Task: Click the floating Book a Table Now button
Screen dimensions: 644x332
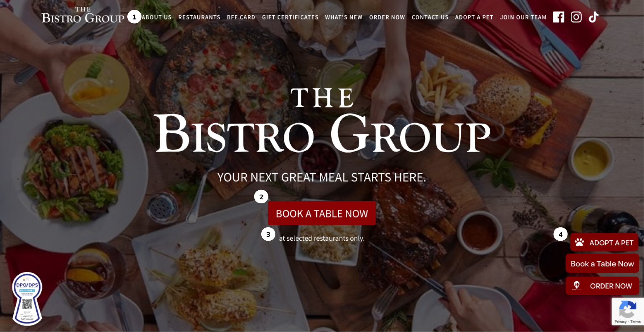Action: tap(602, 264)
